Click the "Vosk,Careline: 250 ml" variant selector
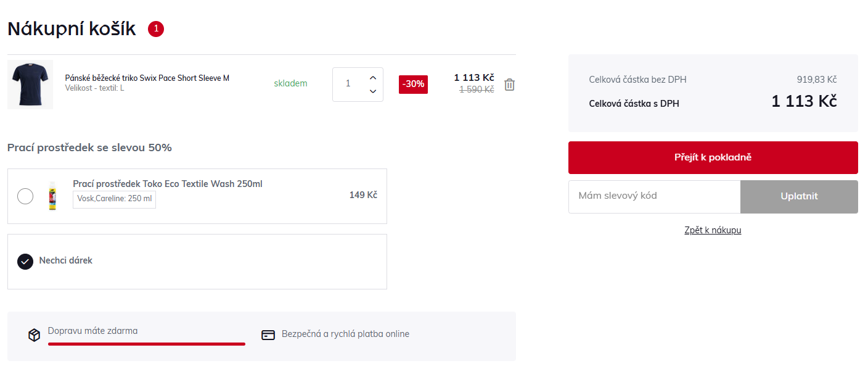 (x=115, y=199)
